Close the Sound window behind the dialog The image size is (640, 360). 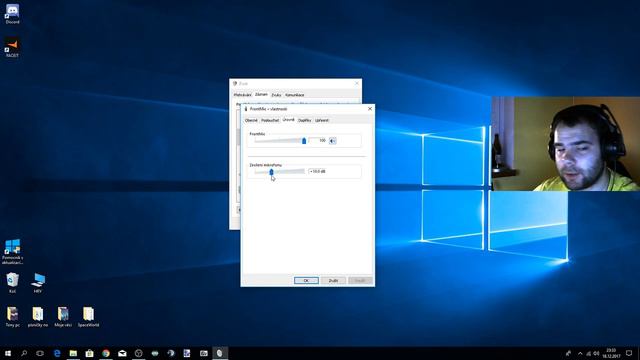point(357,83)
